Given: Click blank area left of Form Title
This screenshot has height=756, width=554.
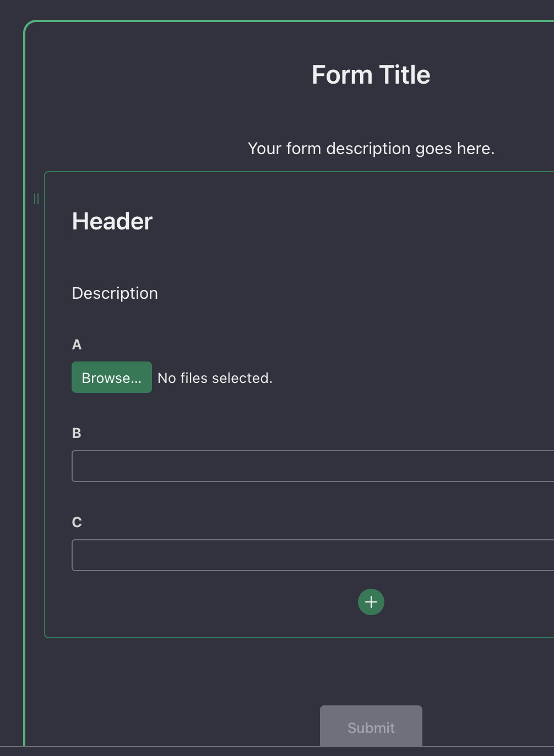Looking at the screenshot, I should pyautogui.click(x=165, y=75).
